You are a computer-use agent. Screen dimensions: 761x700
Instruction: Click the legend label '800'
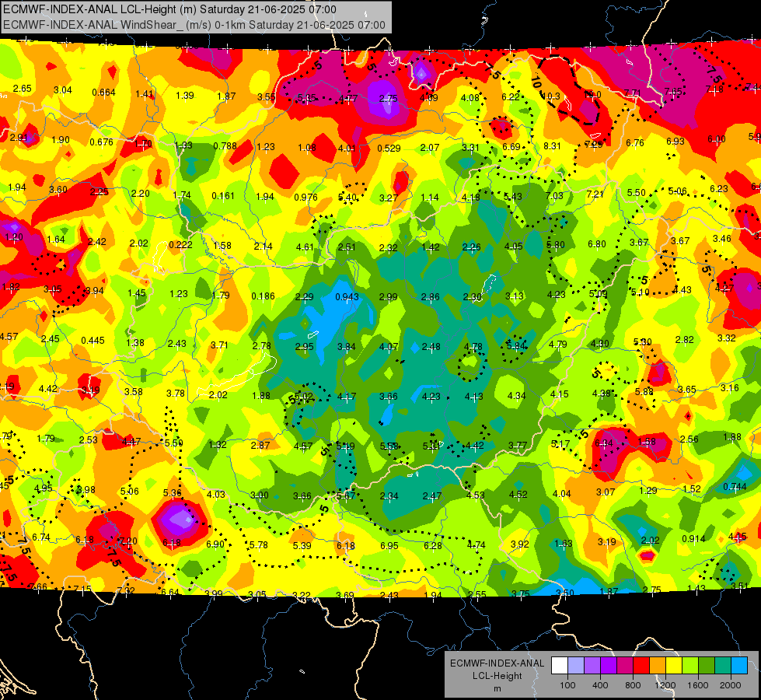(633, 685)
